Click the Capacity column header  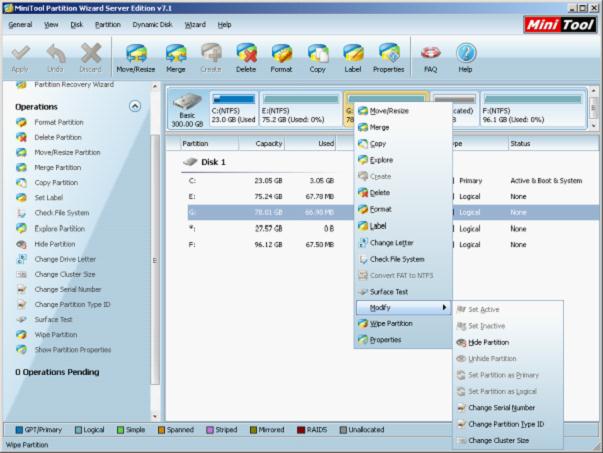[x=262, y=143]
